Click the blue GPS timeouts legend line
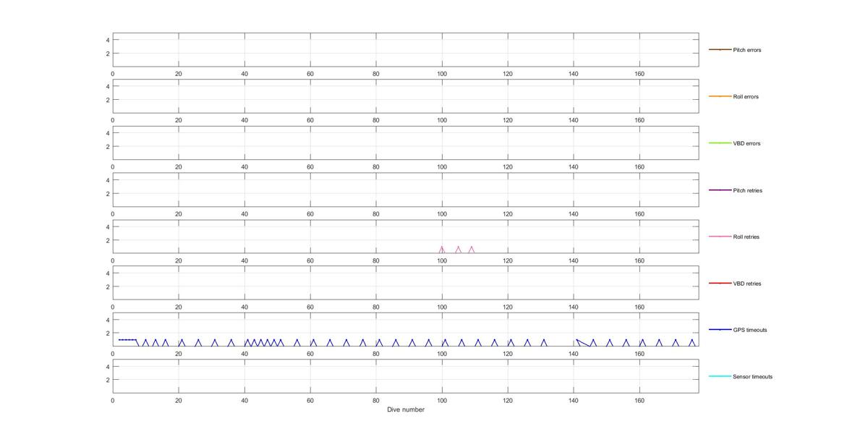The image size is (868, 442). pyautogui.click(x=720, y=330)
